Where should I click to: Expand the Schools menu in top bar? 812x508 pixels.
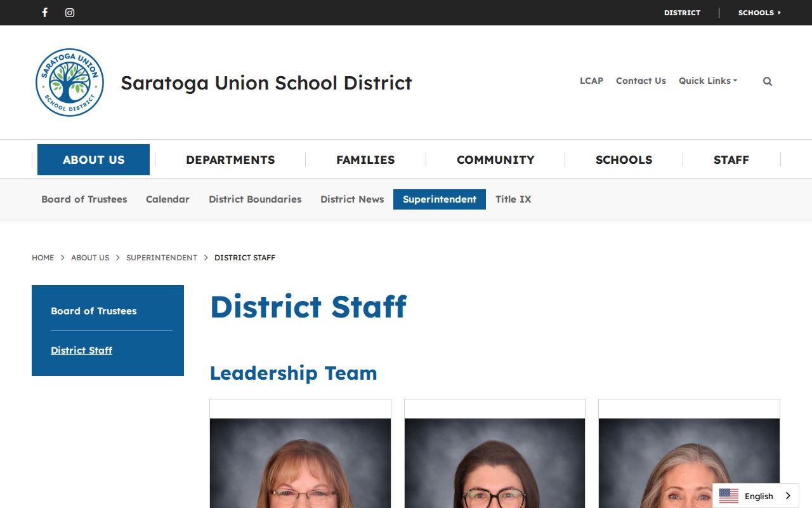[759, 13]
